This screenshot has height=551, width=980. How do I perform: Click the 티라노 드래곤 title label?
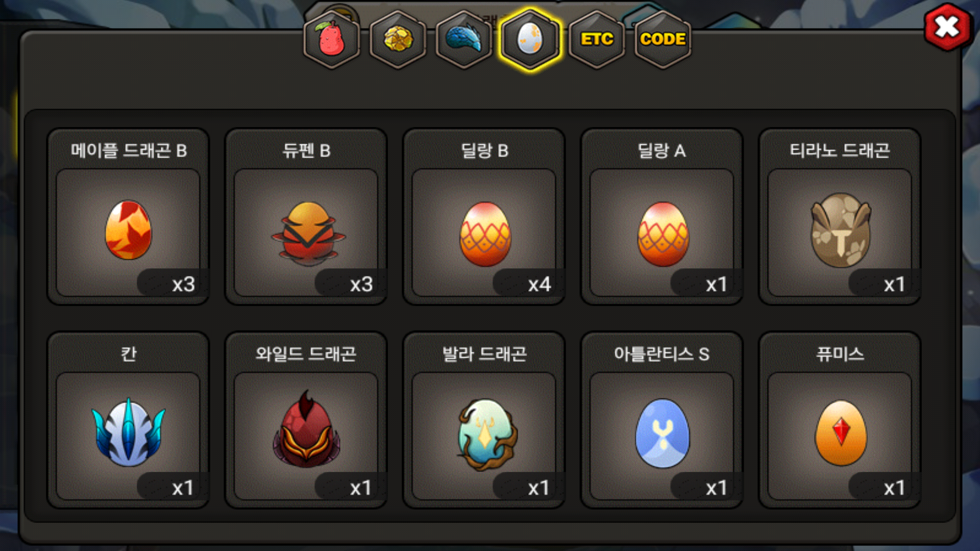coord(840,151)
